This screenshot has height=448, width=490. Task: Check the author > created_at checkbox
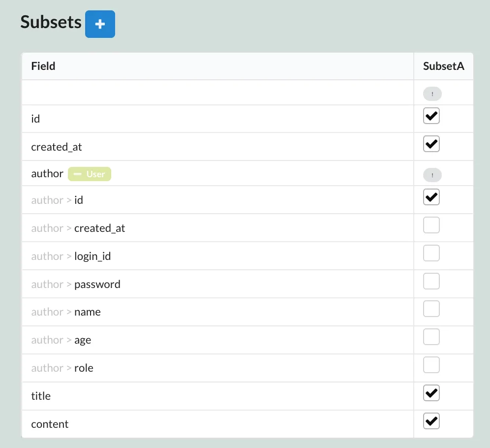431,225
